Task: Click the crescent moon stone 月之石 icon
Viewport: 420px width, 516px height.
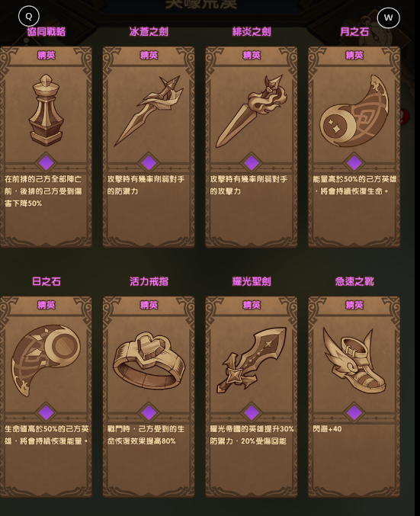Action: pyautogui.click(x=354, y=111)
